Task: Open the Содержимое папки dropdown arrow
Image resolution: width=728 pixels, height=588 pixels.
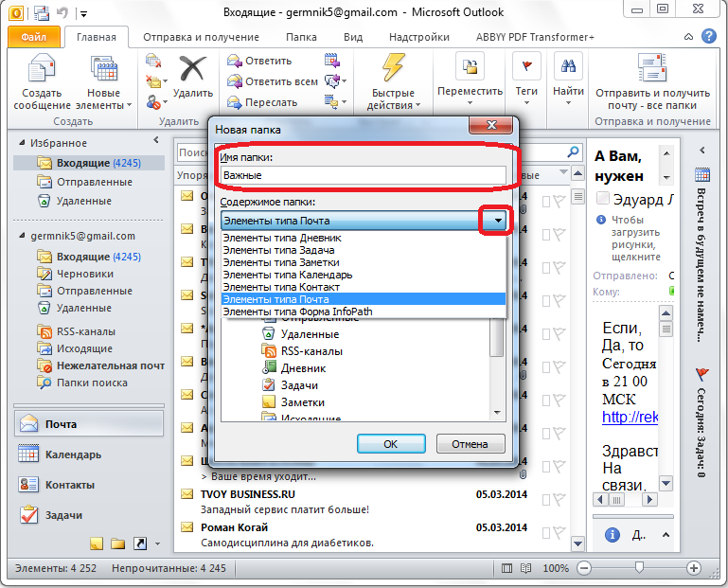Action: click(497, 221)
